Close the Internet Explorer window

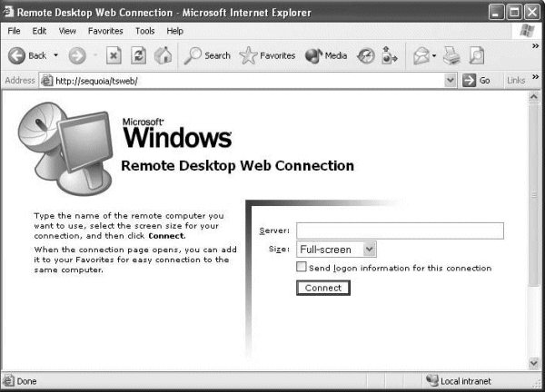532,13
